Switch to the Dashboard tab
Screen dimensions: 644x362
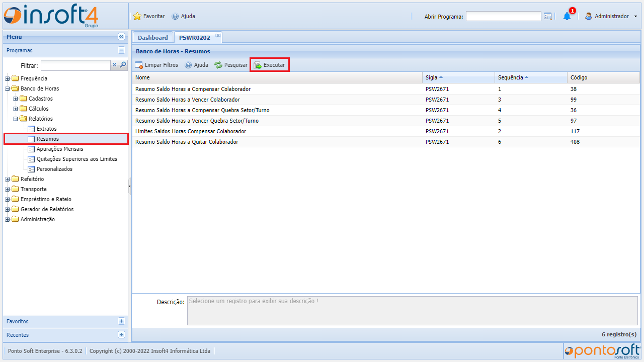point(152,38)
